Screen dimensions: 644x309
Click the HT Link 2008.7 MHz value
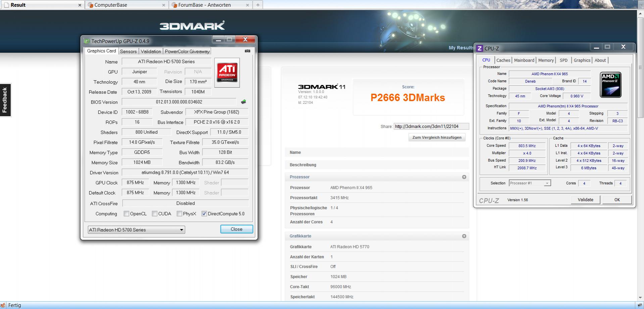tap(527, 168)
